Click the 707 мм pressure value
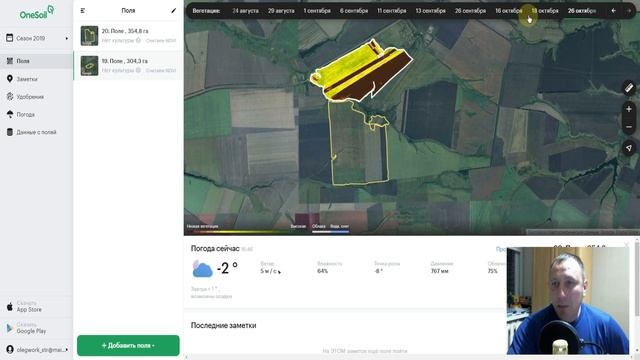This screenshot has height=360, width=640. pos(440,271)
